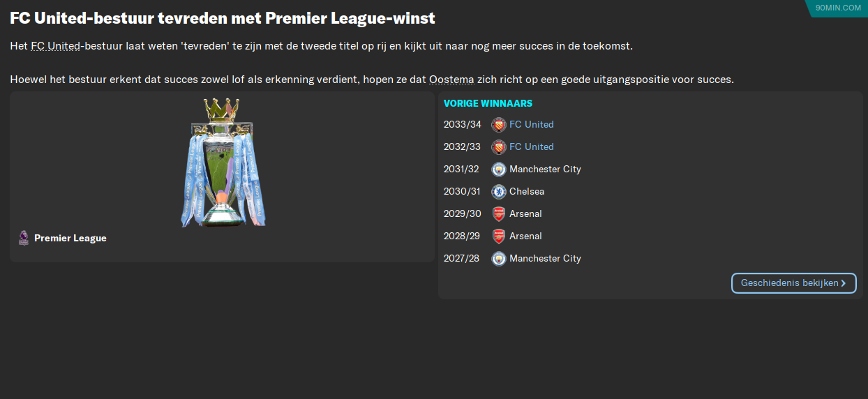This screenshot has width=868, height=399.
Task: Click Arsenal badge for 2028/29
Action: [x=498, y=236]
